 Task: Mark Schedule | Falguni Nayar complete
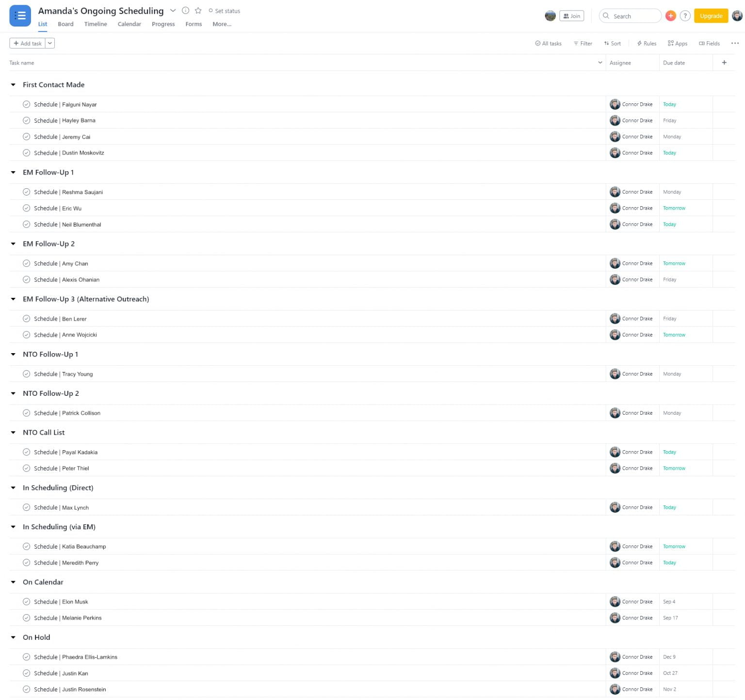click(27, 104)
